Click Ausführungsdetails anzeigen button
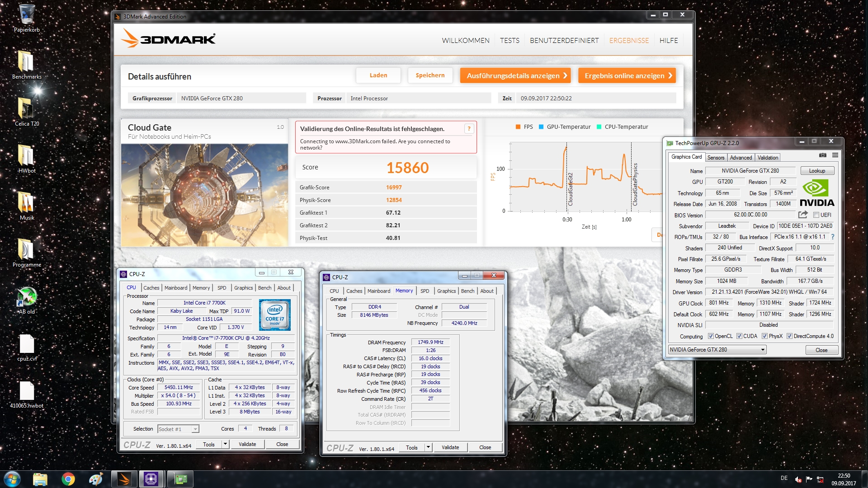 [x=515, y=75]
